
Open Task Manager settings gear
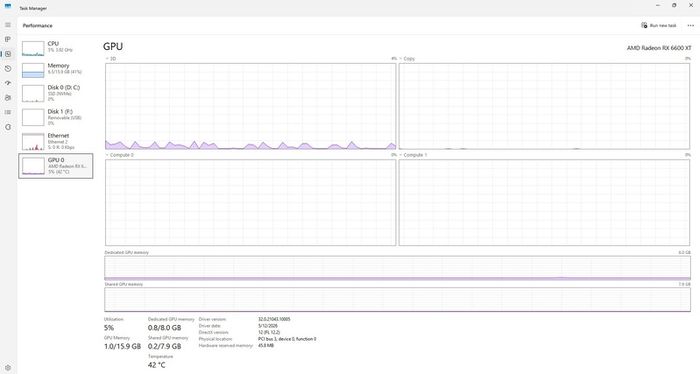tap(8, 368)
